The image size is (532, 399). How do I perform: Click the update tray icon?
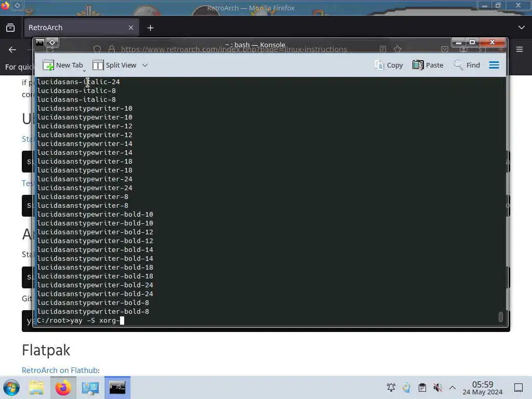[406, 387]
